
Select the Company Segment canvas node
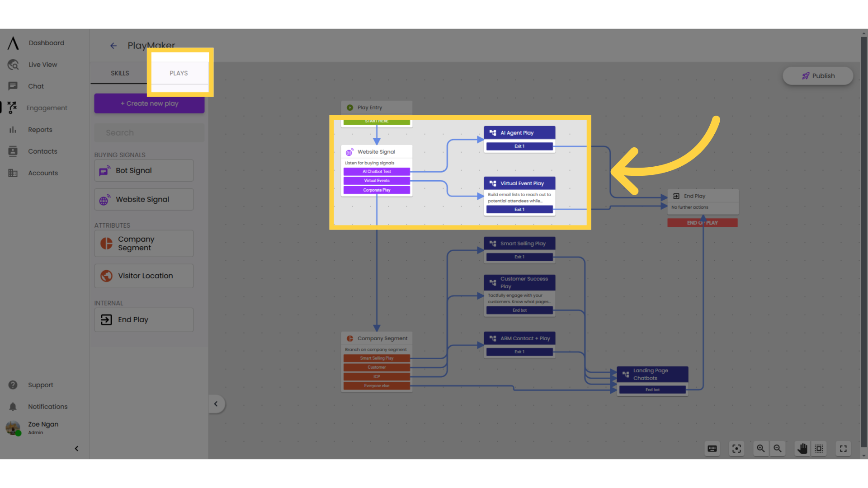tap(377, 338)
